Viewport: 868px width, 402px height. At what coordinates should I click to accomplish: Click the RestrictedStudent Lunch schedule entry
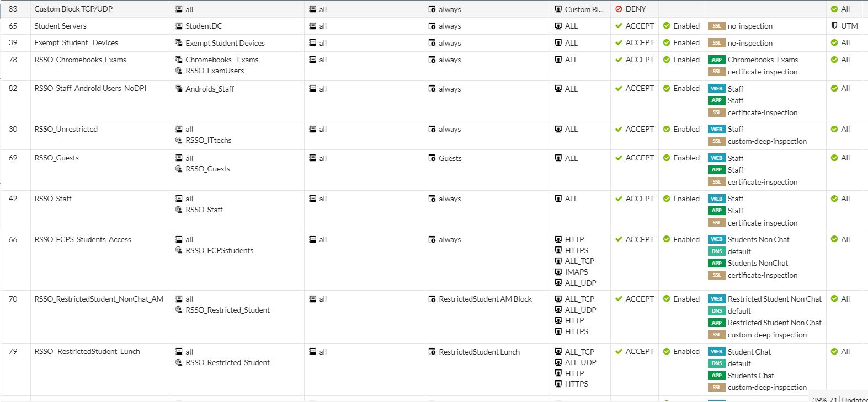click(478, 352)
